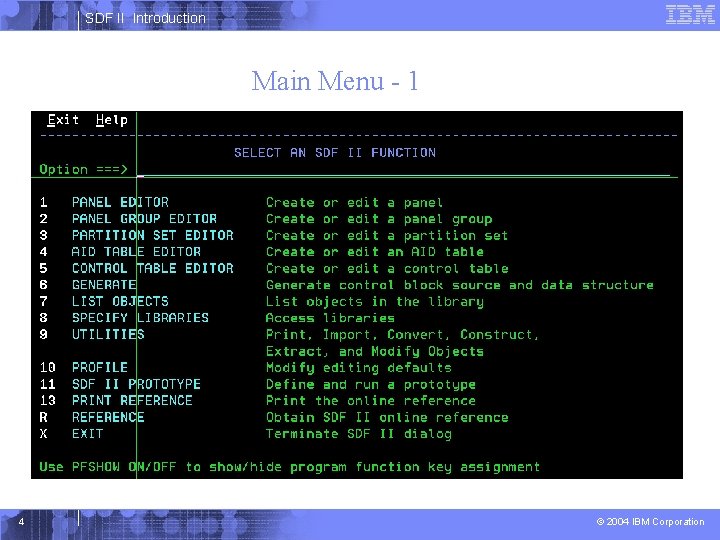Click 'Print the online reference' description

(371, 401)
